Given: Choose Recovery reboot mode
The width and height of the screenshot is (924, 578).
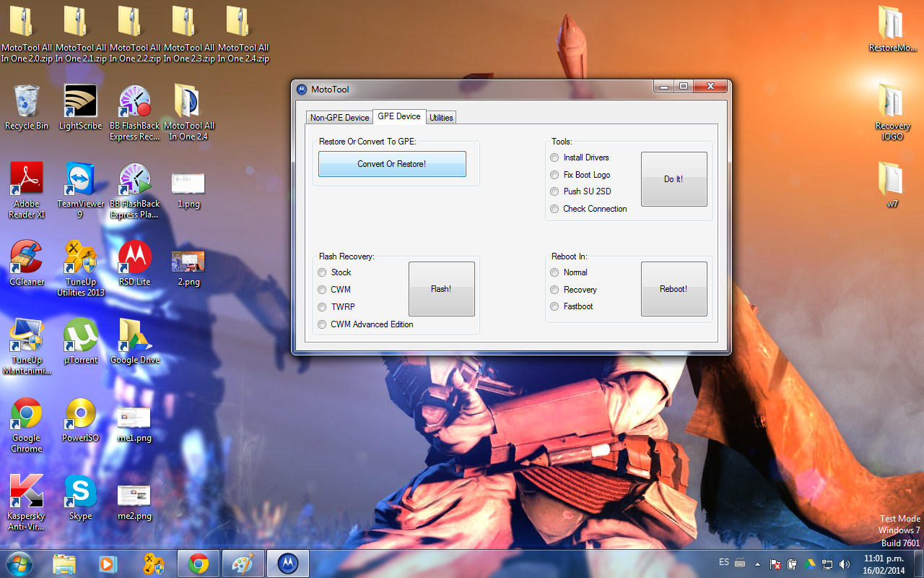Looking at the screenshot, I should coord(574,290).
